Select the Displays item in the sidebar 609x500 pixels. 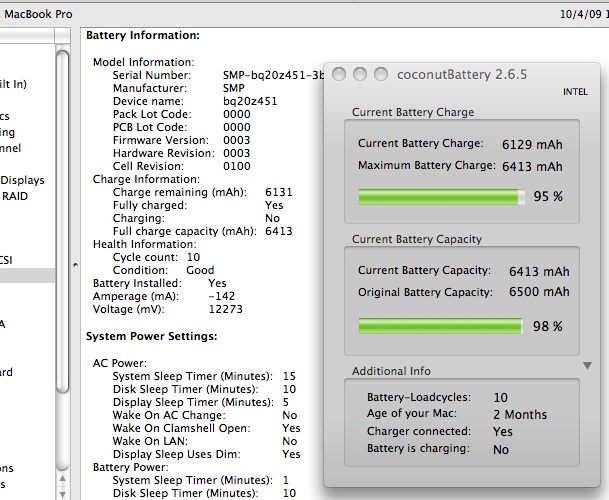point(22,180)
